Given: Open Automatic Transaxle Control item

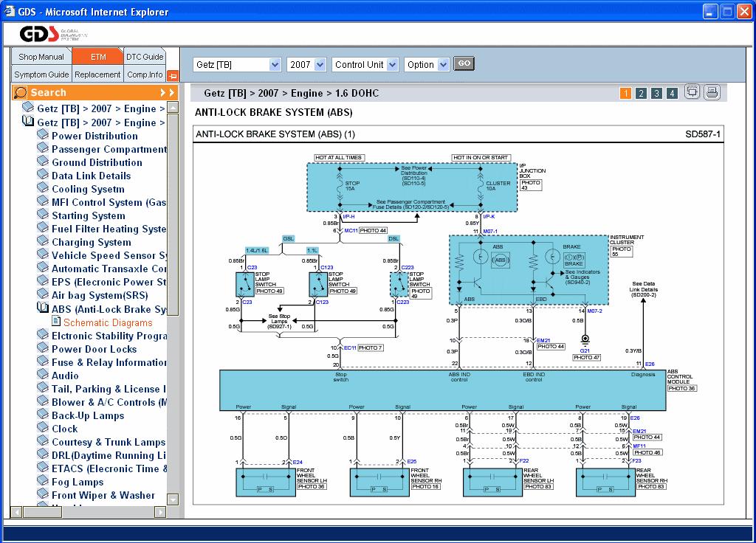Looking at the screenshot, I should pos(109,269).
